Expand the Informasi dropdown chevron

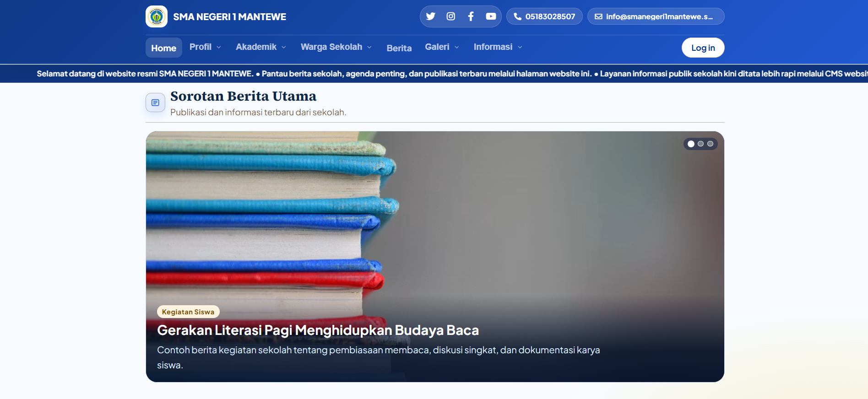(x=520, y=47)
